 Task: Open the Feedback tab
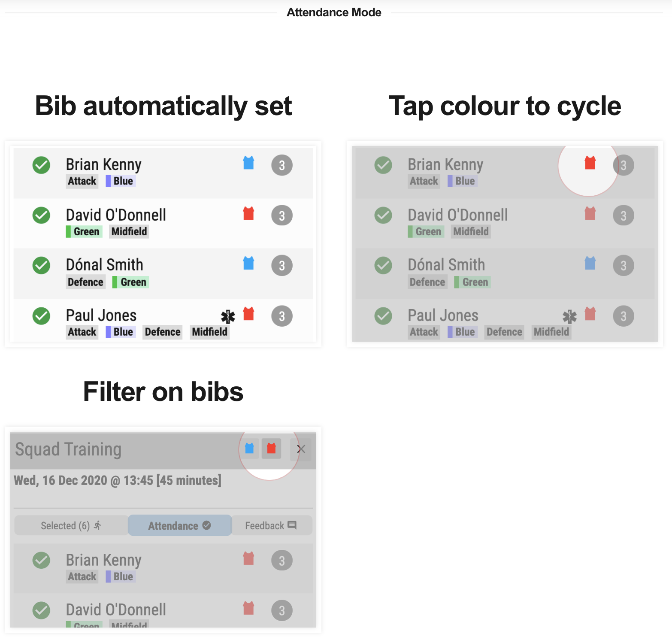272,525
